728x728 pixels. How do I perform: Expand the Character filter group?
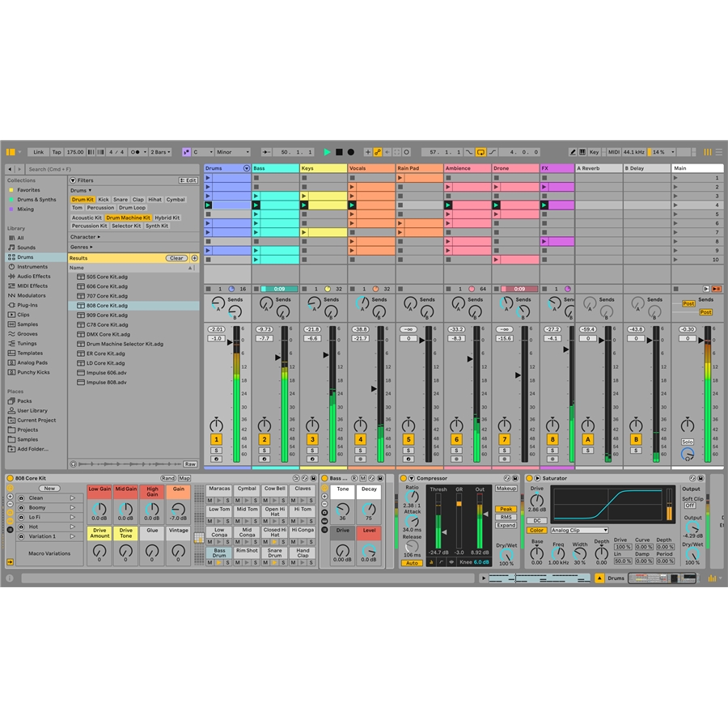pos(85,237)
